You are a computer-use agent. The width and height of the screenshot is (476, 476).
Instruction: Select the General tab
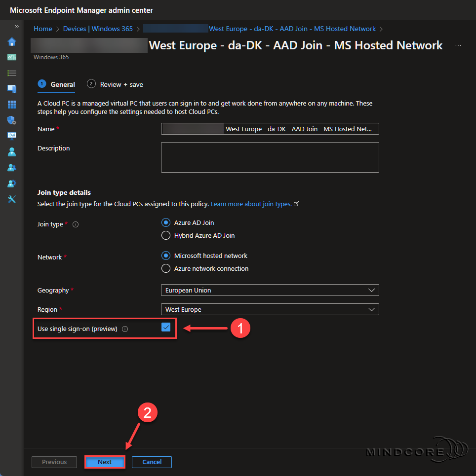click(x=56, y=84)
